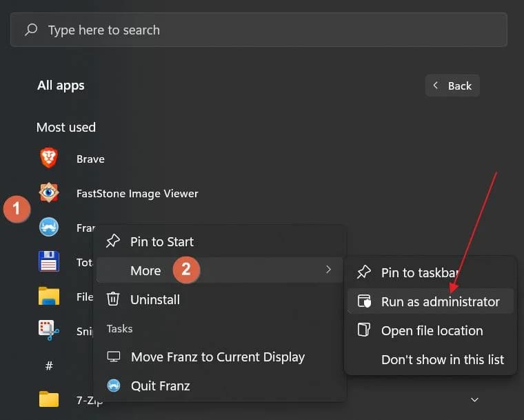Screen dimensions: 524x420
Task: Choose Open file location
Action: tap(432, 330)
